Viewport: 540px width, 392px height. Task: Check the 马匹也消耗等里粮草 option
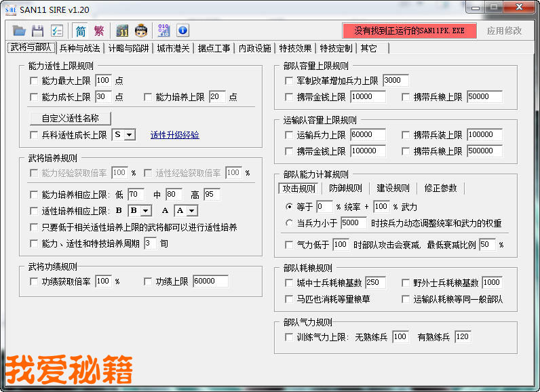(x=290, y=299)
